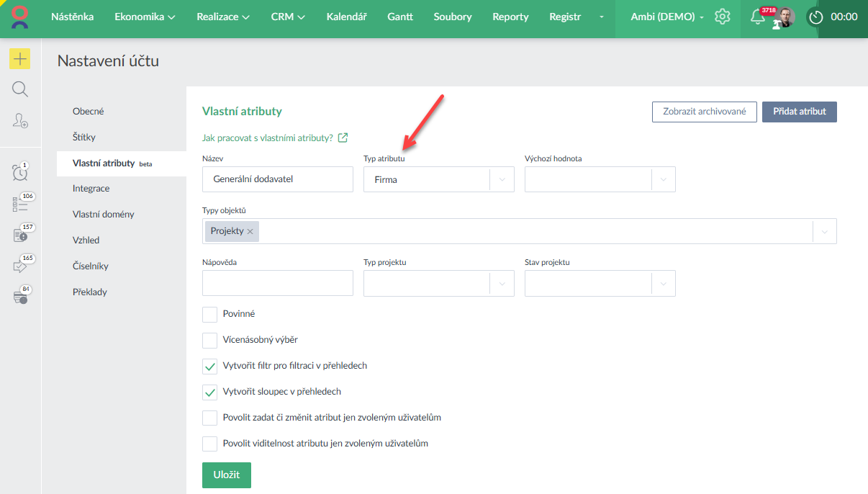
Task: Open the notifications bell icon
Action: pos(757,17)
